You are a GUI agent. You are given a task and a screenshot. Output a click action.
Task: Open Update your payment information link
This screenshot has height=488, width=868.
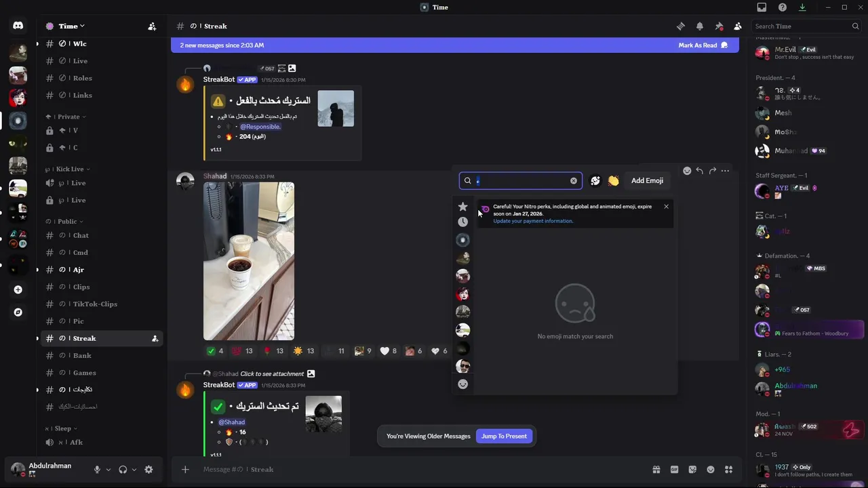pos(533,221)
